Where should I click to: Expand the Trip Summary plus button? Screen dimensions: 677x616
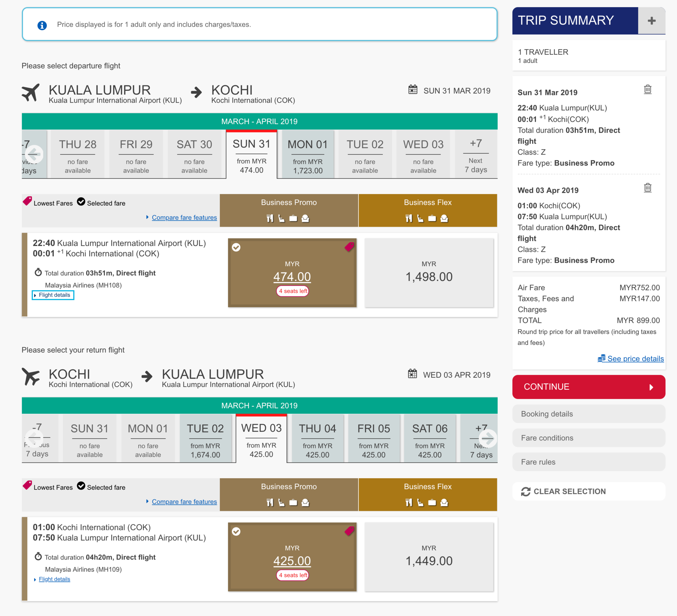651,21
